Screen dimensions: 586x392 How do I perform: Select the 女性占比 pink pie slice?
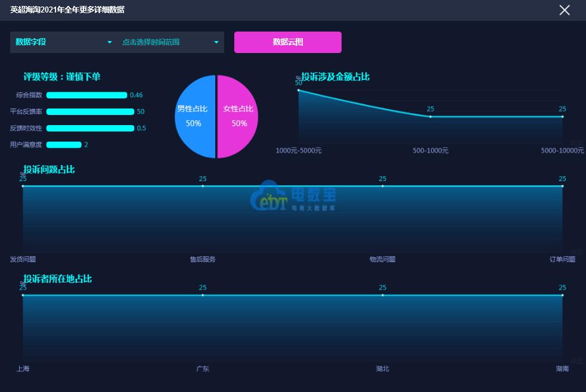click(238, 117)
